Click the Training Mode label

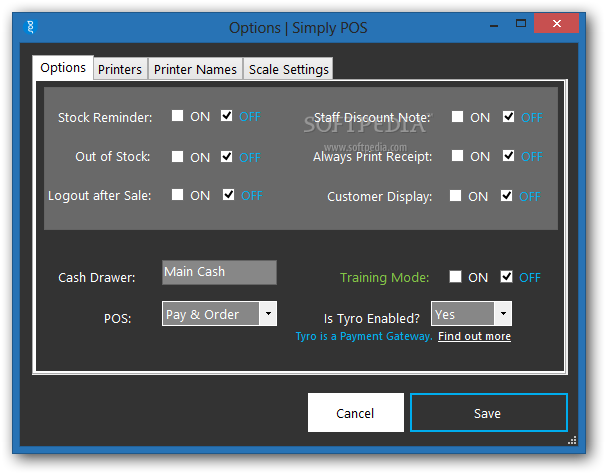tap(385, 278)
